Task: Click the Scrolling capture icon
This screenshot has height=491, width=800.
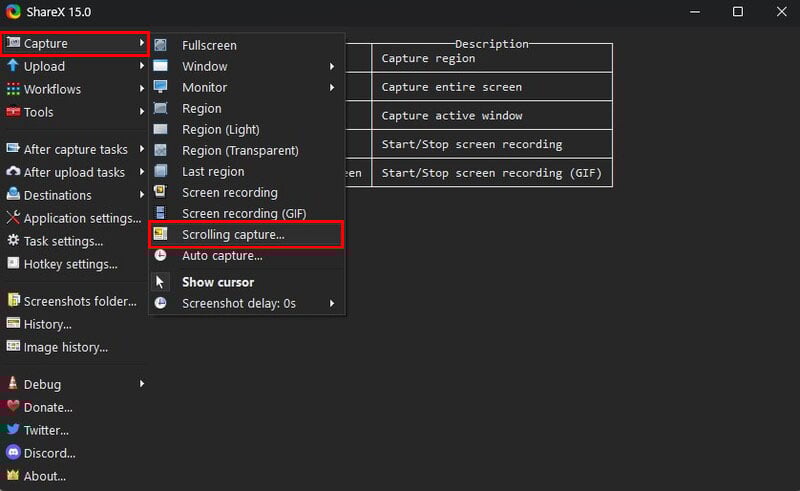Action: [160, 234]
